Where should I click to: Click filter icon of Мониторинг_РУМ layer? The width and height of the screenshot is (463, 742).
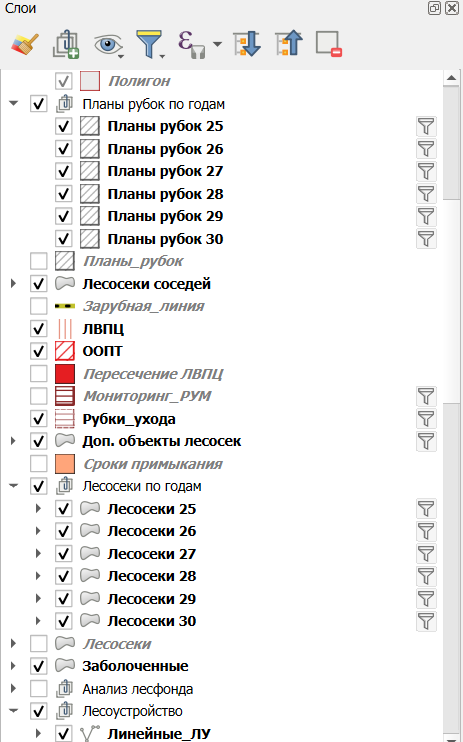[426, 396]
